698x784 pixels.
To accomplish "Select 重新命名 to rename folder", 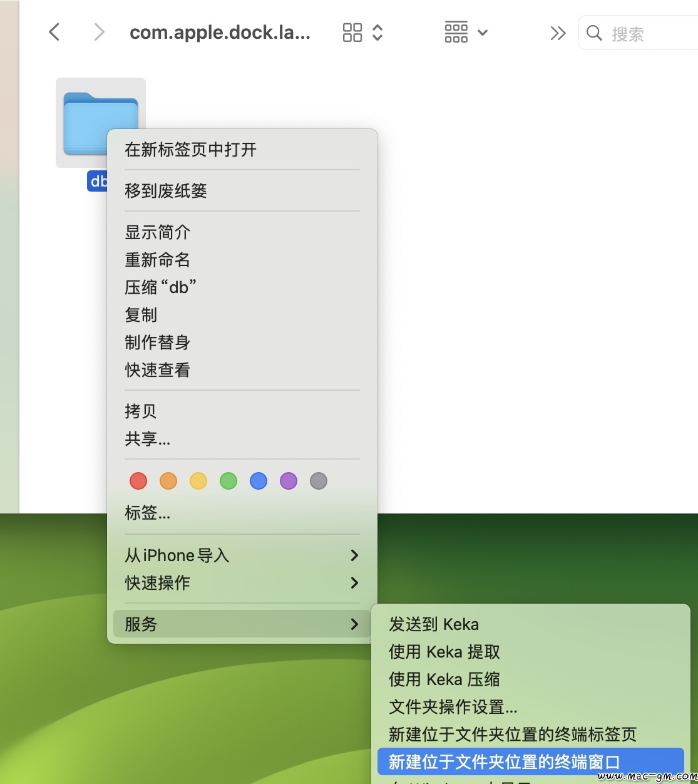I will pos(242,260).
